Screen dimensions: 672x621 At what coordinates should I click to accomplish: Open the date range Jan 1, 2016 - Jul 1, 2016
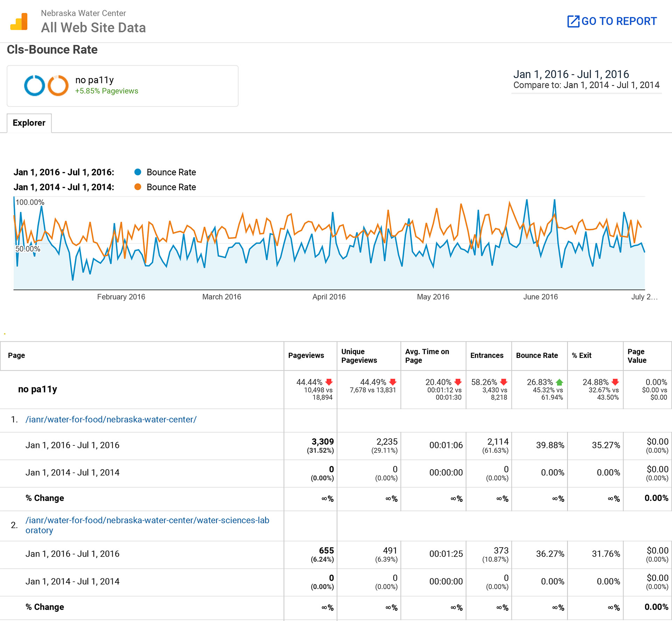pyautogui.click(x=571, y=74)
